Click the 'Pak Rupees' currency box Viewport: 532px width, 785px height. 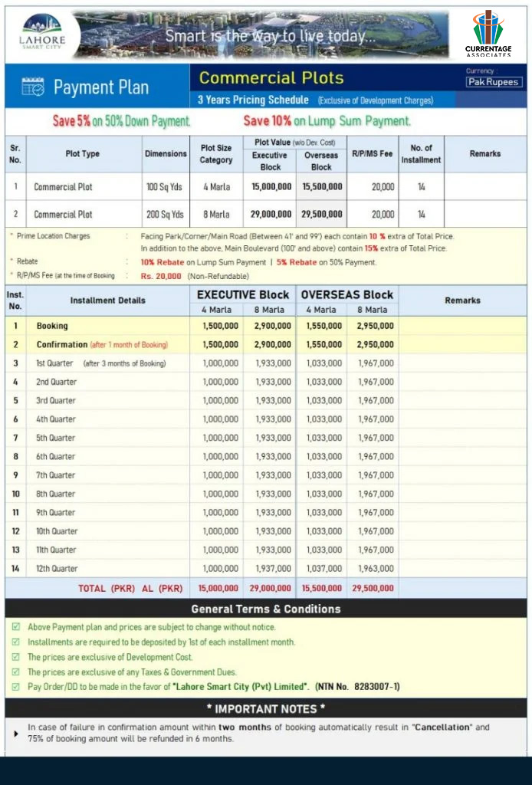494,82
